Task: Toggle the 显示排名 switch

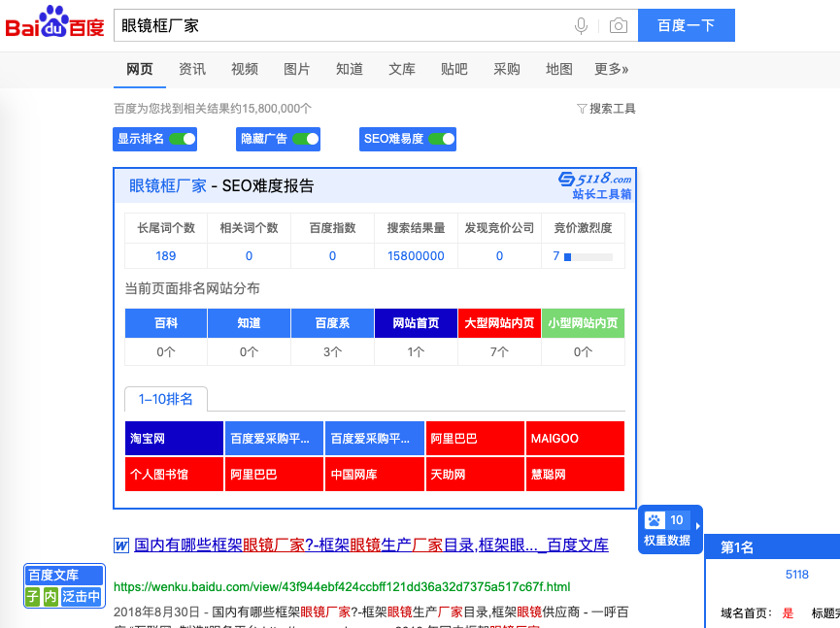Action: (x=182, y=139)
